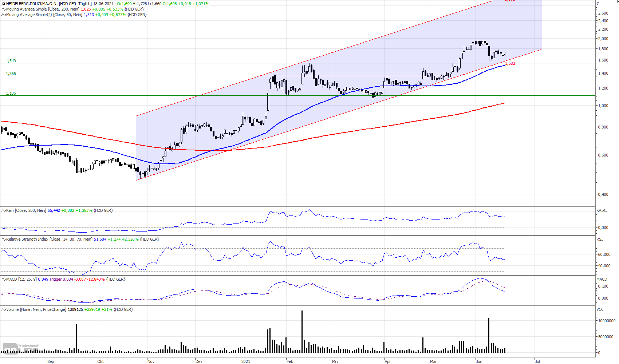Click the 1,549 horizontal level label
The height and width of the screenshot is (364, 619).
pos(11,61)
